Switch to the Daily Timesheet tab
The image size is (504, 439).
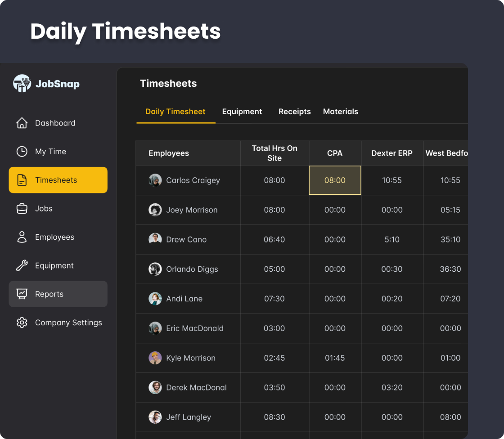(x=175, y=112)
